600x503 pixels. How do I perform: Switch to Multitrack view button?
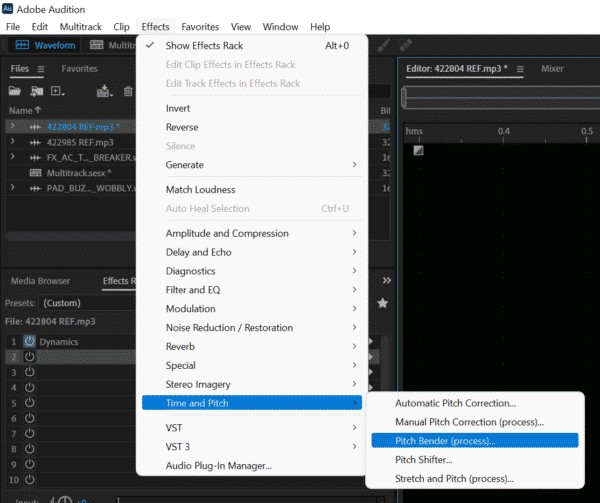[x=112, y=46]
